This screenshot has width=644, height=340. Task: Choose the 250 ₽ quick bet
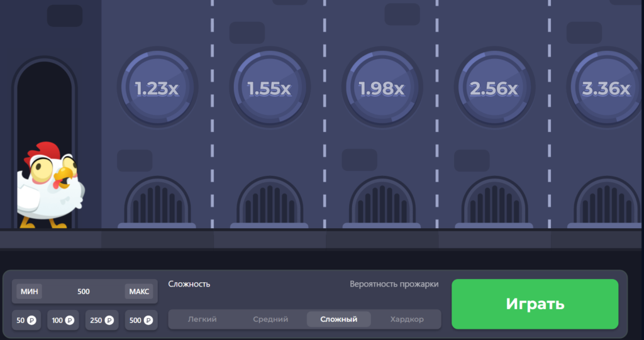(101, 321)
